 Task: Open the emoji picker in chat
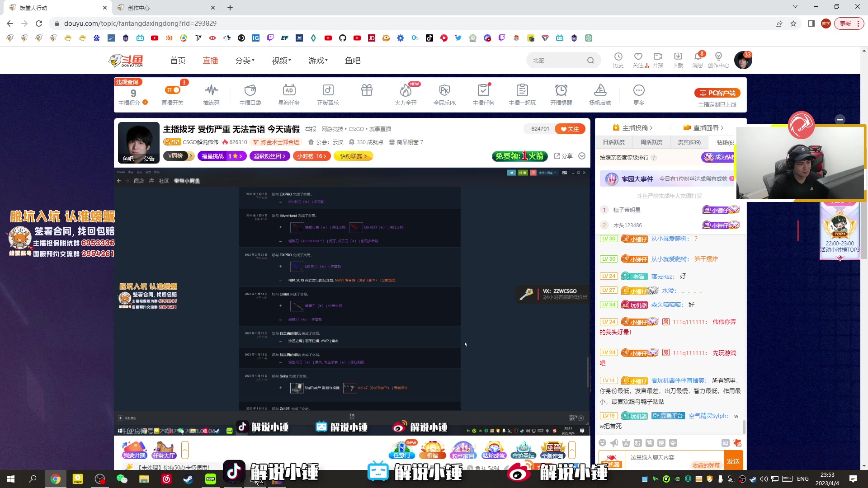pos(603,443)
